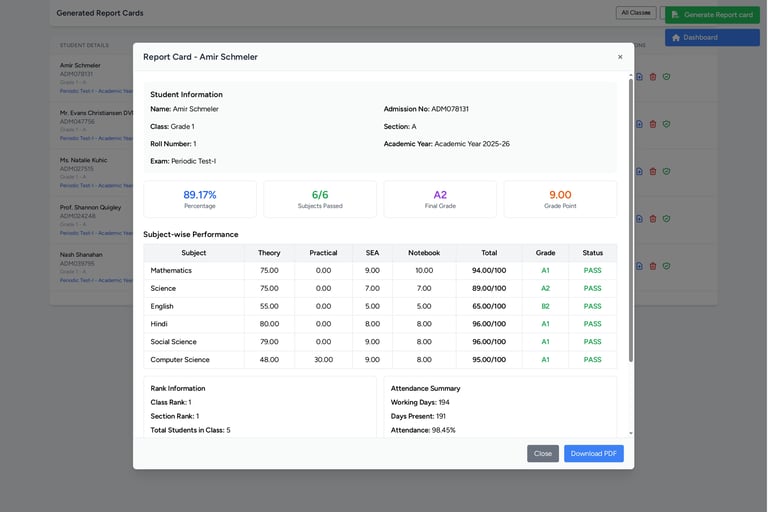Click the Attendance 98.45% entry
The height and width of the screenshot is (512, 768).
pyautogui.click(x=423, y=430)
